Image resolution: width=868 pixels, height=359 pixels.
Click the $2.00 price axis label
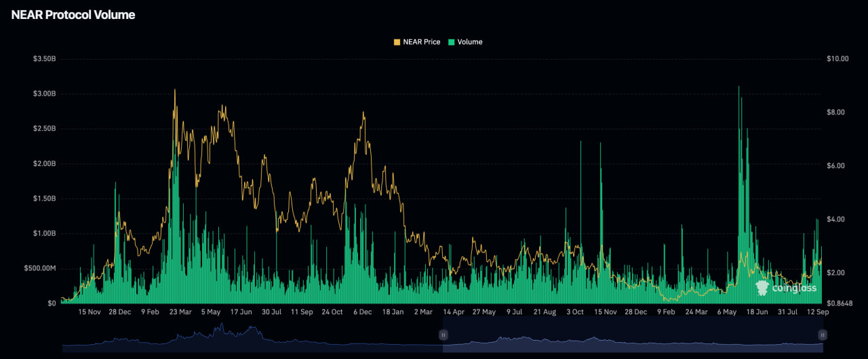tap(835, 273)
